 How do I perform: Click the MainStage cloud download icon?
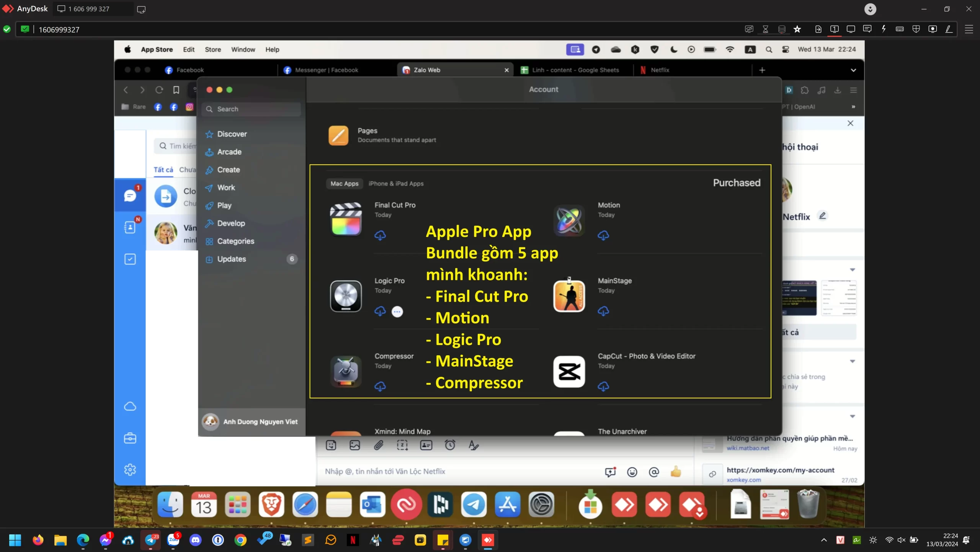[603, 311]
